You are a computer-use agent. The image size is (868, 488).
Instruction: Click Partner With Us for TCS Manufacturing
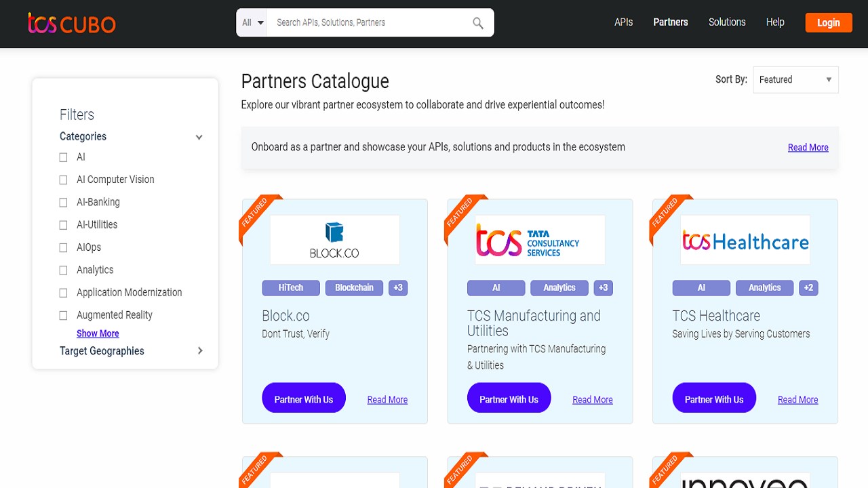509,399
